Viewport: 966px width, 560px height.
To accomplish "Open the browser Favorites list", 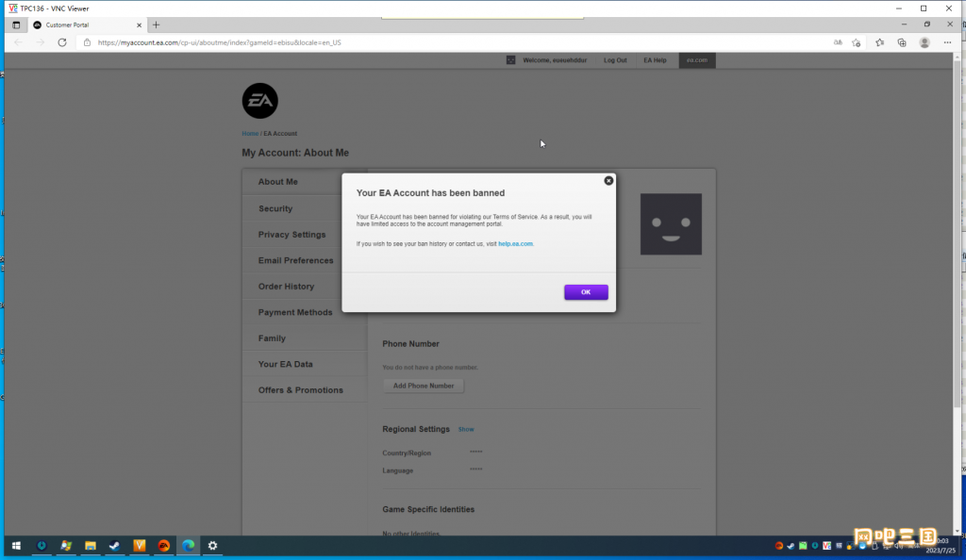I will [880, 42].
